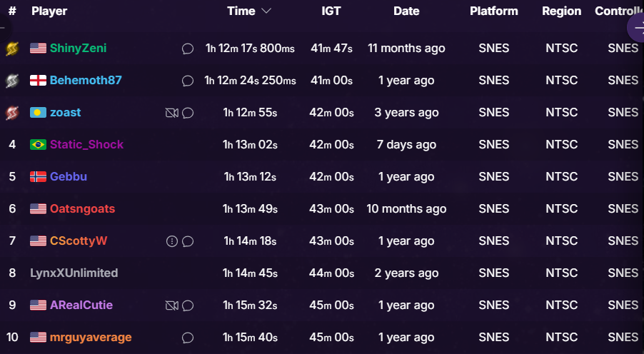Click the gold first place trophy icon

tap(12, 49)
